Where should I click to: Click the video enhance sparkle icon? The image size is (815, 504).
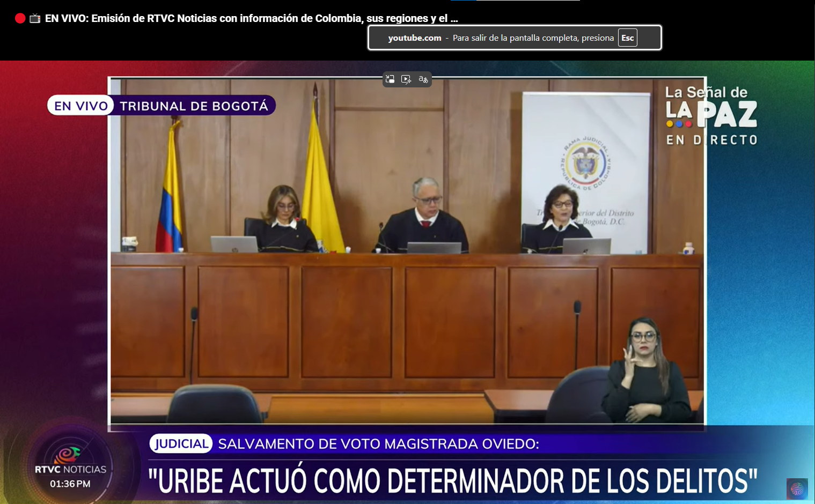[406, 79]
